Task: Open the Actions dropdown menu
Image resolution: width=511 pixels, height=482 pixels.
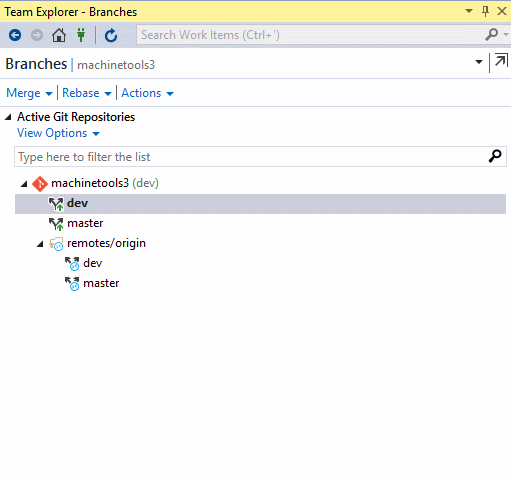Action: point(147,93)
